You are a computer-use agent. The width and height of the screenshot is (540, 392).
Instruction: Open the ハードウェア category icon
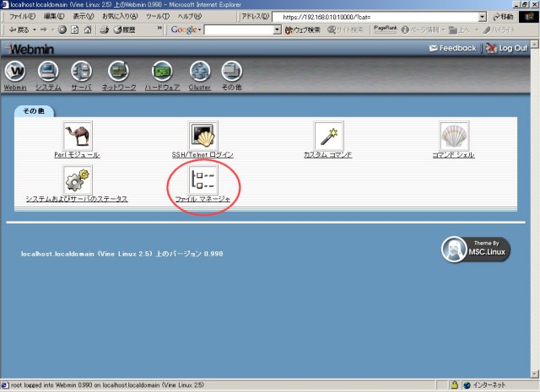coord(162,72)
